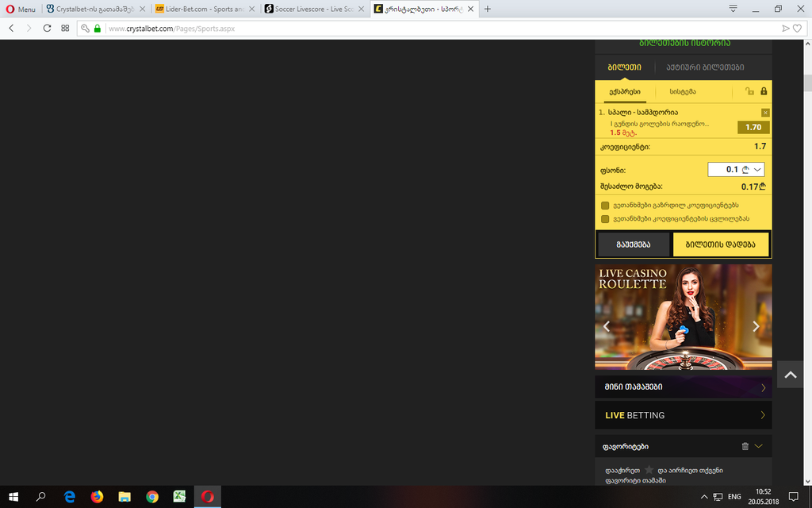Open the LIVE BETTING section

tap(683, 414)
